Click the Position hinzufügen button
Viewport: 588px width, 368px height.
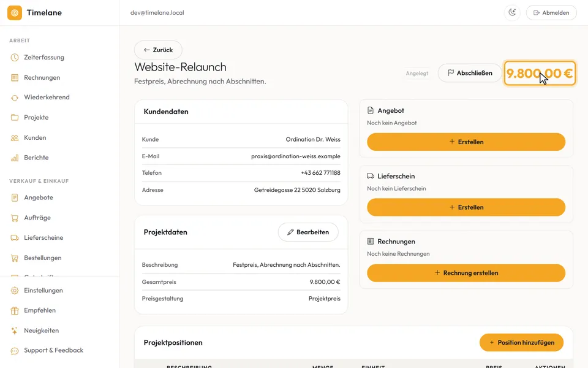tap(522, 342)
